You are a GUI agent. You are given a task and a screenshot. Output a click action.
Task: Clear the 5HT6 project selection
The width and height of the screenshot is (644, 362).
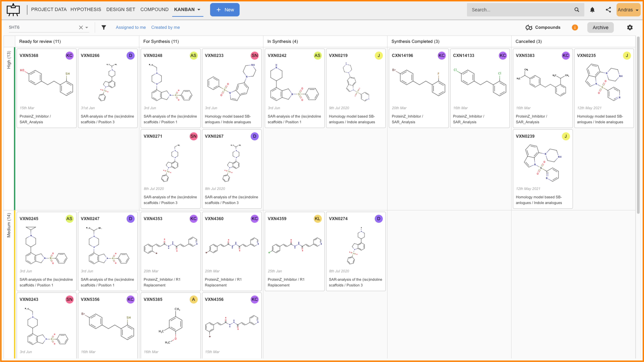pyautogui.click(x=81, y=27)
